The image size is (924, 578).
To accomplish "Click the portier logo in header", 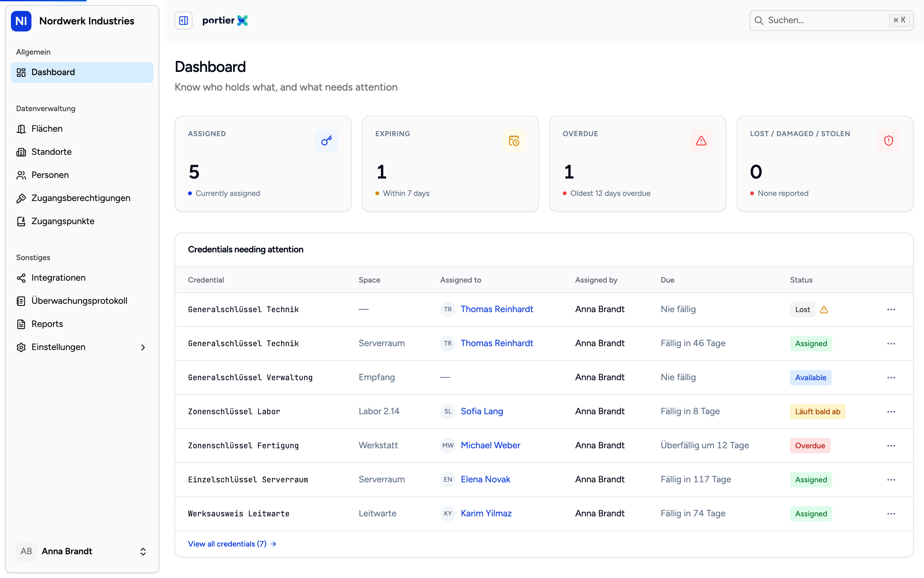I will click(225, 21).
